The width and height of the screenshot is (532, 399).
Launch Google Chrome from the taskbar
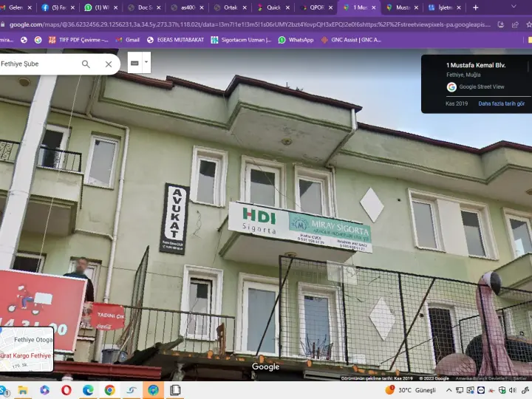point(109,390)
